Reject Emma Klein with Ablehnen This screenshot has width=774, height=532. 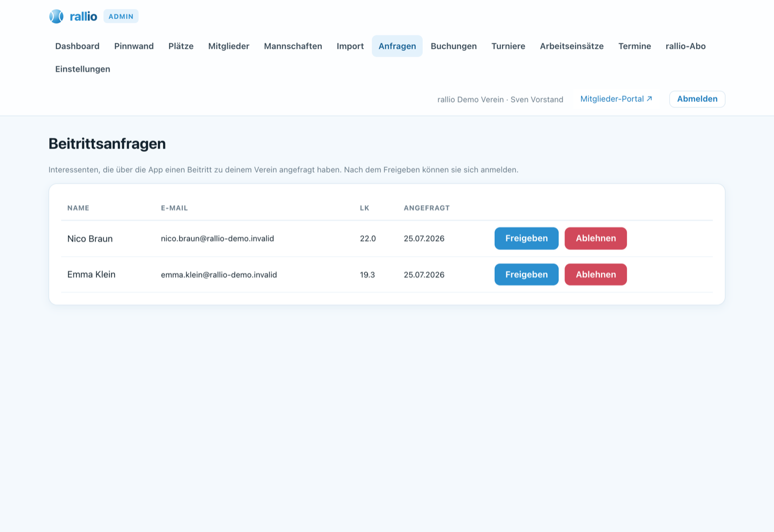click(x=595, y=274)
